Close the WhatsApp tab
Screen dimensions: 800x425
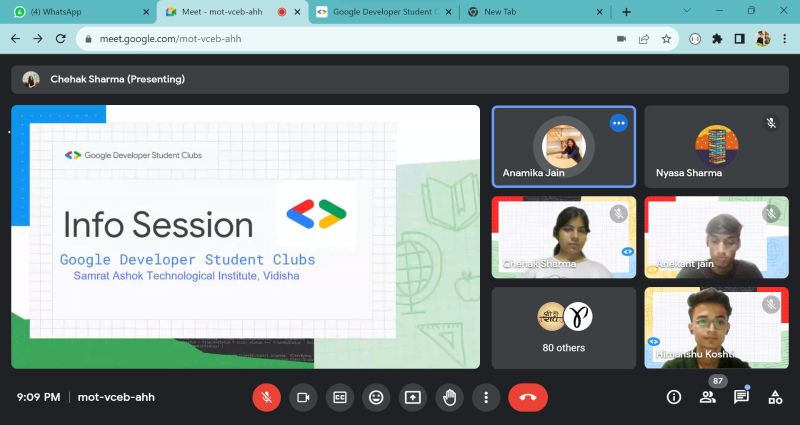click(146, 12)
